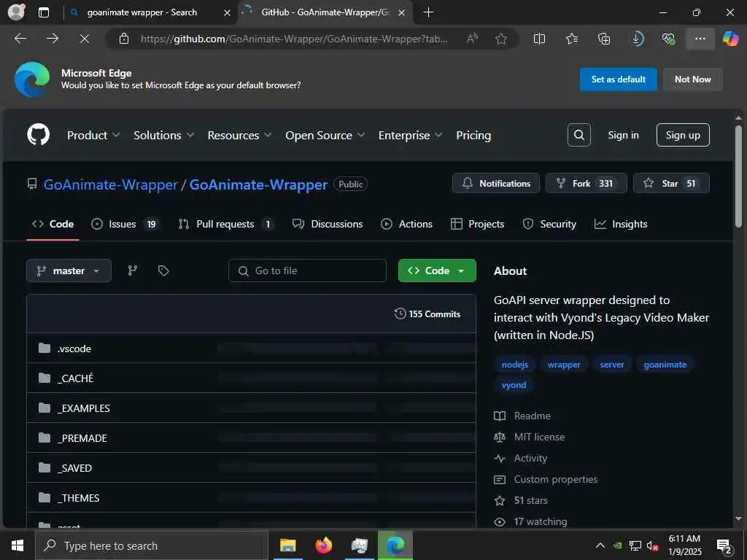Click the browser back arrow

tap(20, 39)
